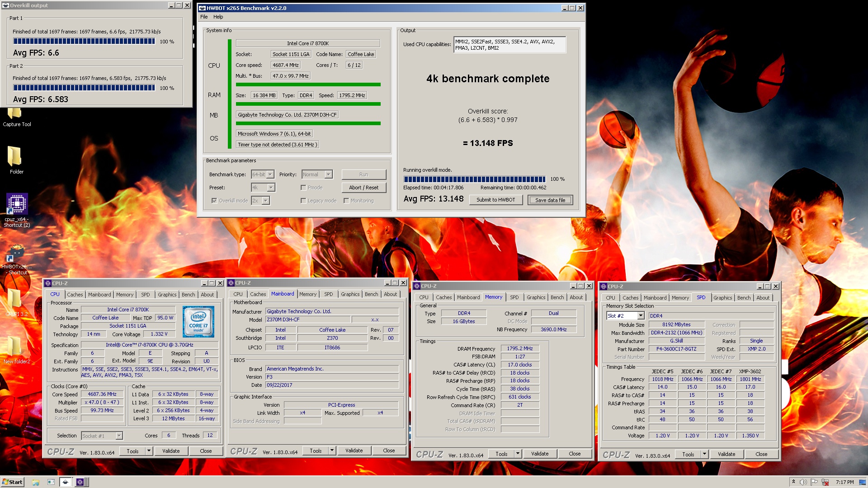The image size is (868, 488).
Task: Expand the Priority Normal dropdown
Action: pos(329,174)
